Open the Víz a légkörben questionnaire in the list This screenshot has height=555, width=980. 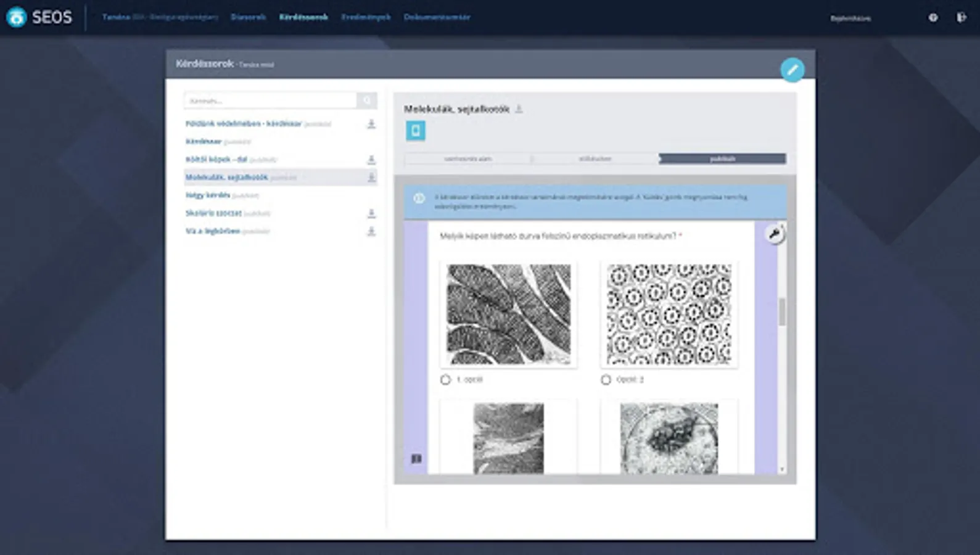[213, 231]
